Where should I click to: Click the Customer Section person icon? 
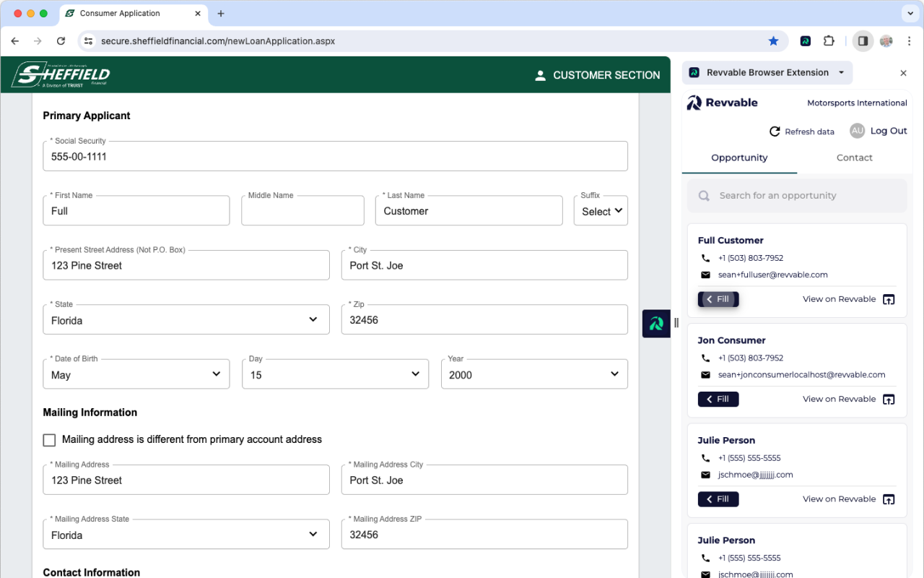click(x=540, y=75)
